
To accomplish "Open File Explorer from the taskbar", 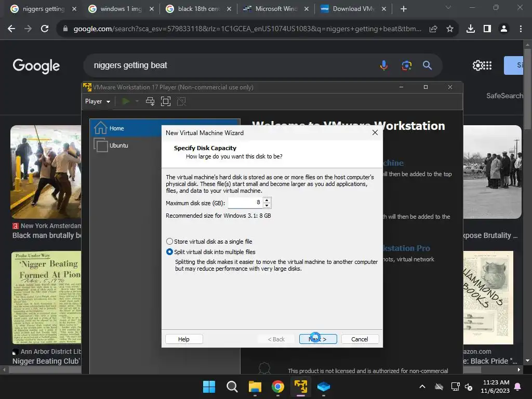I will pos(255,387).
